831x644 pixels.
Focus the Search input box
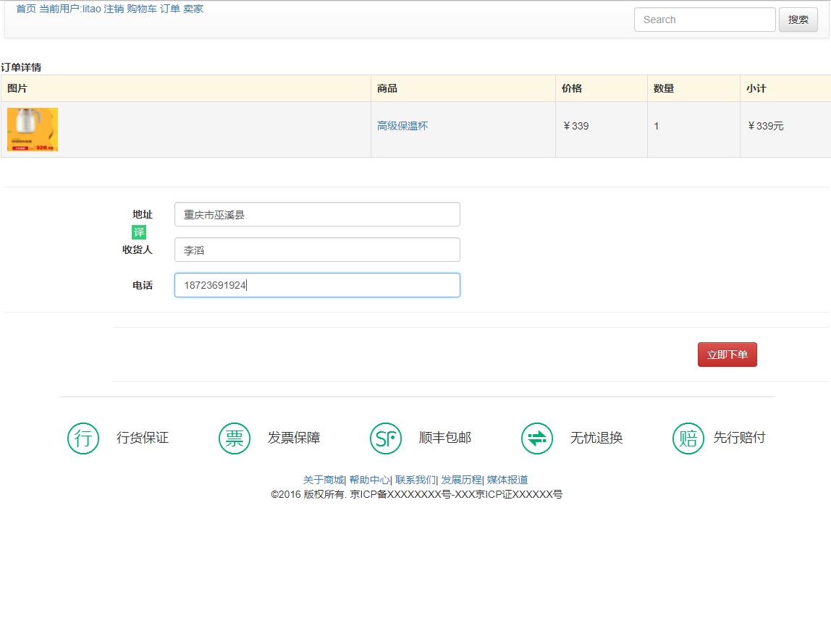click(704, 20)
